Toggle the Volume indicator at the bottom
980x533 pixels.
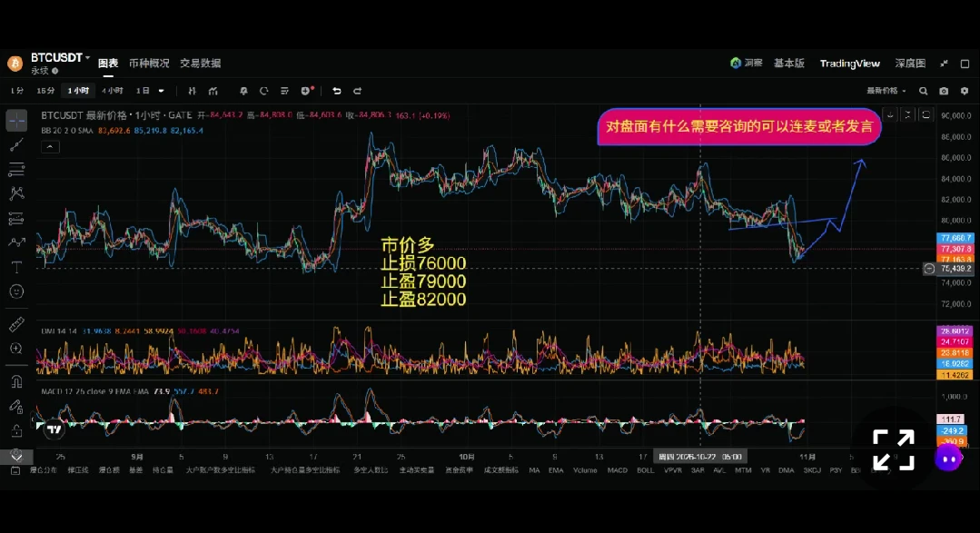585,470
